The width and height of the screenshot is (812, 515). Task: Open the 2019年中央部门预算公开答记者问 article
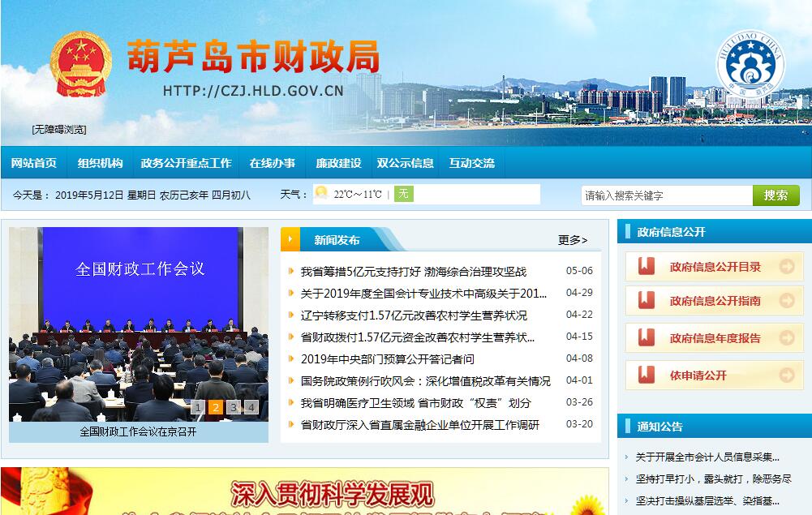(387, 359)
